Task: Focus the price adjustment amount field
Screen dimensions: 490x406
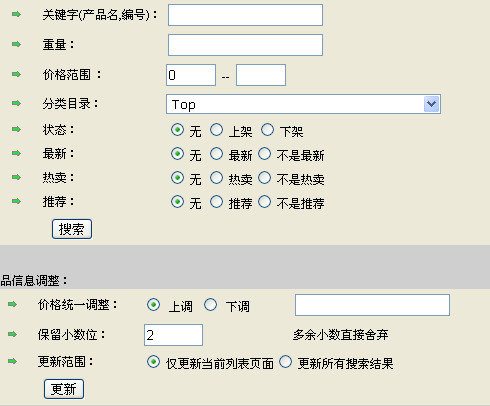Action: tap(372, 305)
